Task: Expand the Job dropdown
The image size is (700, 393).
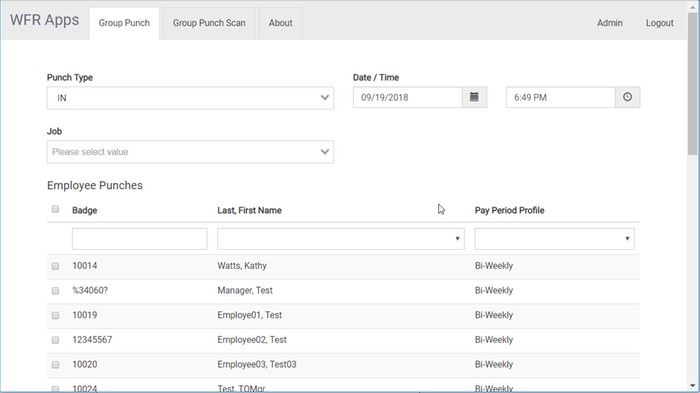Action: click(190, 152)
